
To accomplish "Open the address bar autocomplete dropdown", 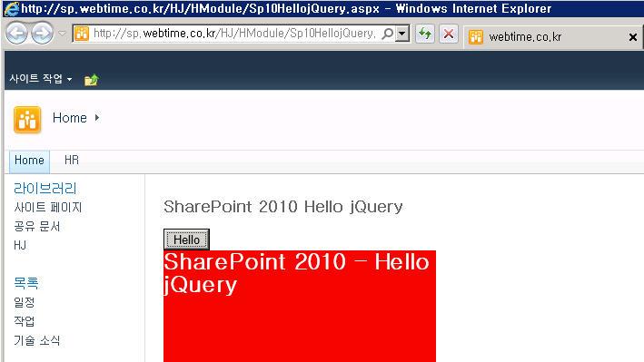I will 402,34.
